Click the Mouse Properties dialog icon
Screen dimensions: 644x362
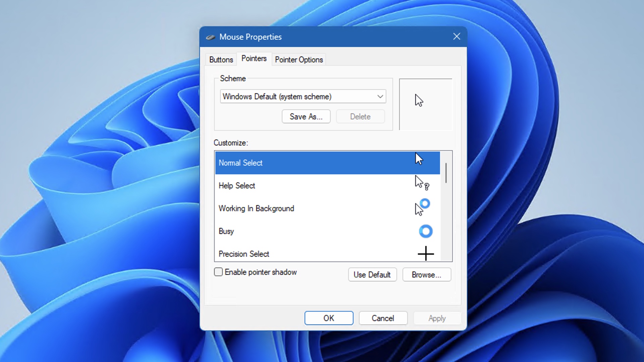click(x=211, y=37)
